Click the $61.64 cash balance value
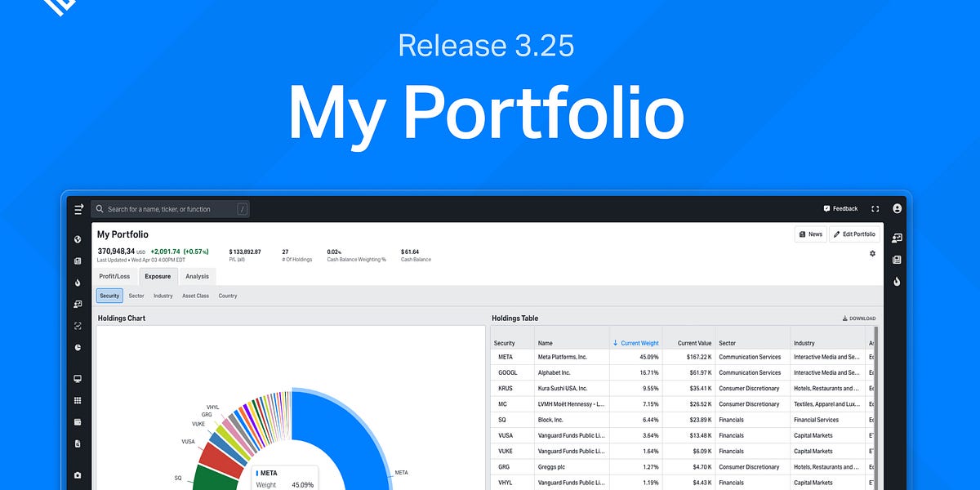Image resolution: width=980 pixels, height=490 pixels. coord(410,252)
